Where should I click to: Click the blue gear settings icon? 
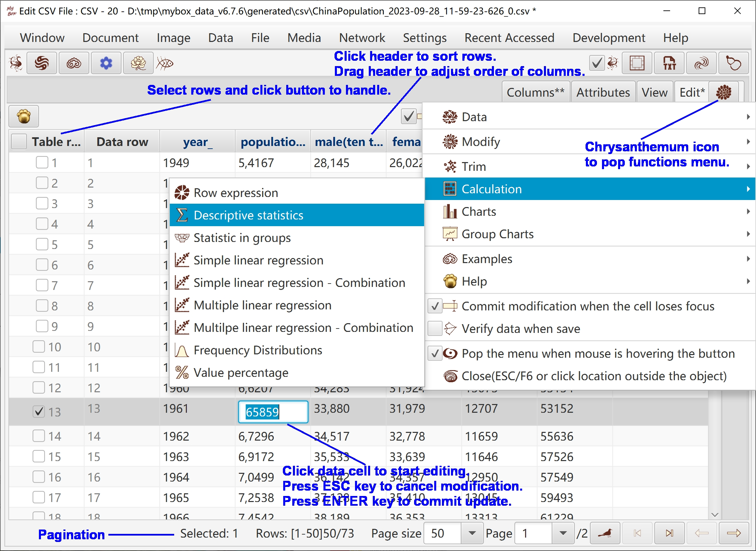106,63
